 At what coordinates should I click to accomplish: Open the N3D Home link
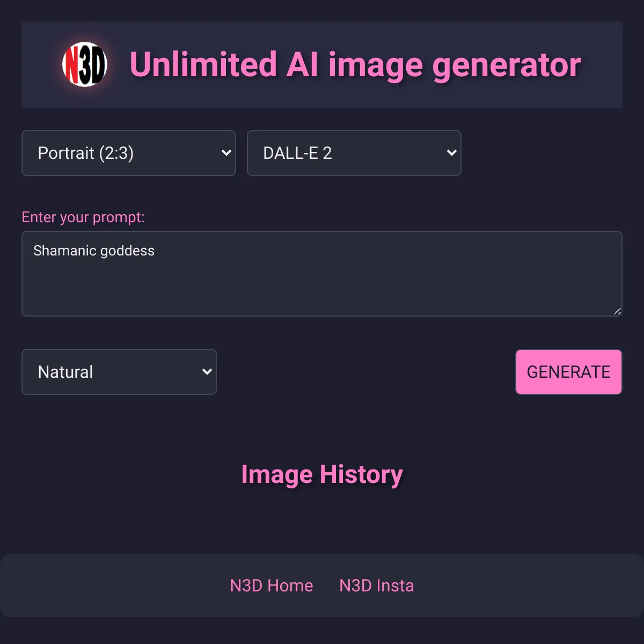[x=272, y=586]
